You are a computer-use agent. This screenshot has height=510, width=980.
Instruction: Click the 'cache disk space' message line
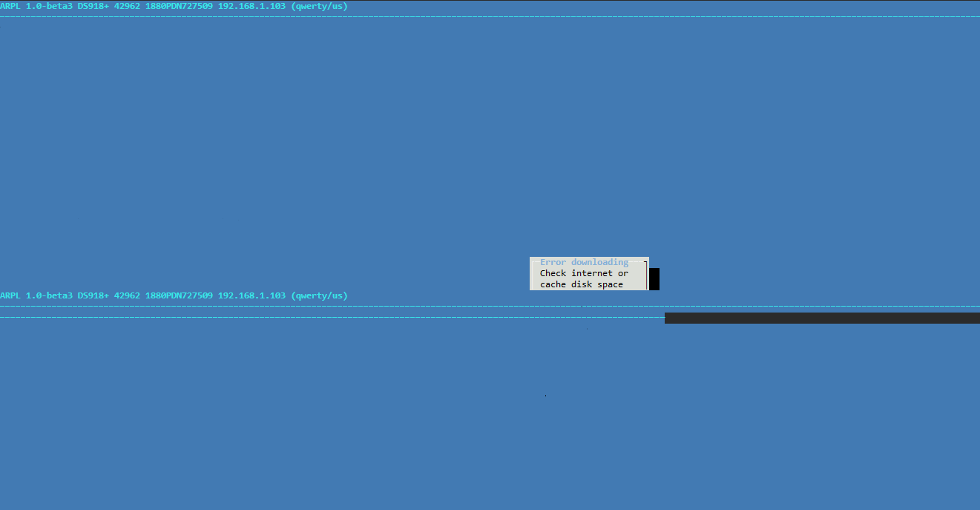582,284
